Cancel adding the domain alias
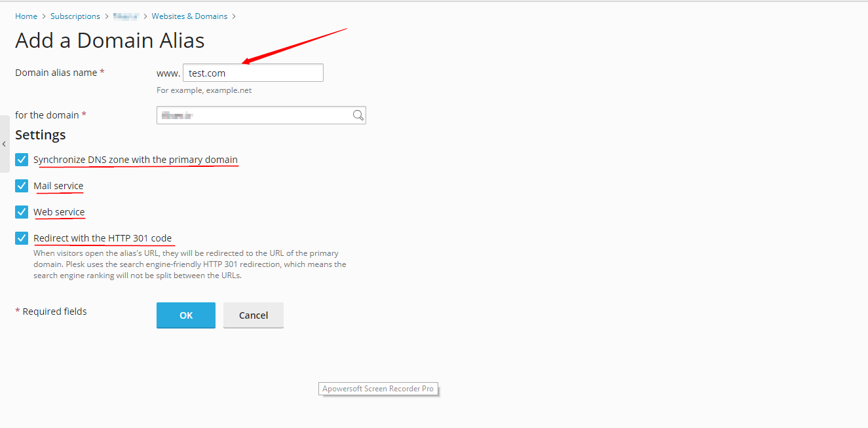 click(x=254, y=315)
